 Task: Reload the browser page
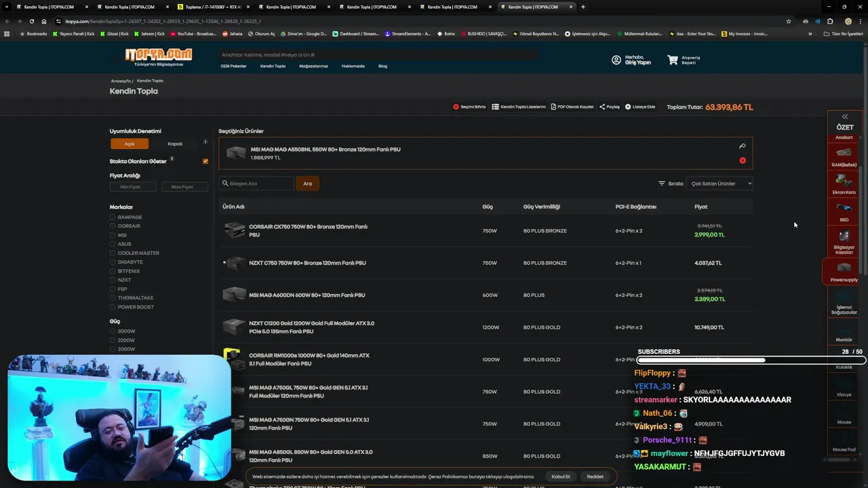pos(31,21)
